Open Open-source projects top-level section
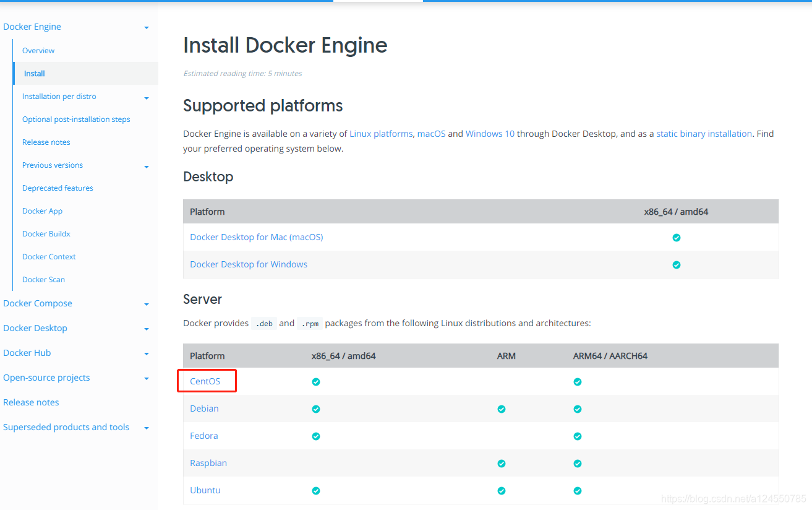This screenshot has height=510, width=812. pyautogui.click(x=46, y=378)
